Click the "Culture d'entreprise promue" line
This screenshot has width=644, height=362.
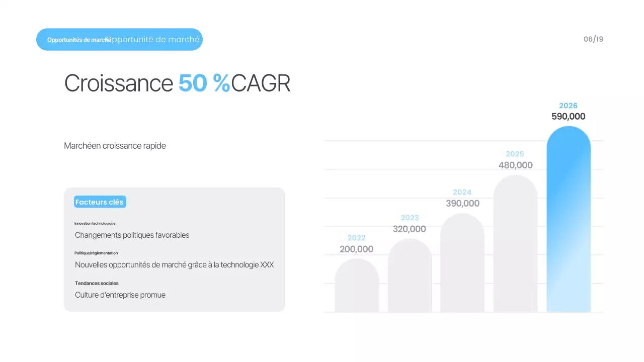[x=120, y=295]
